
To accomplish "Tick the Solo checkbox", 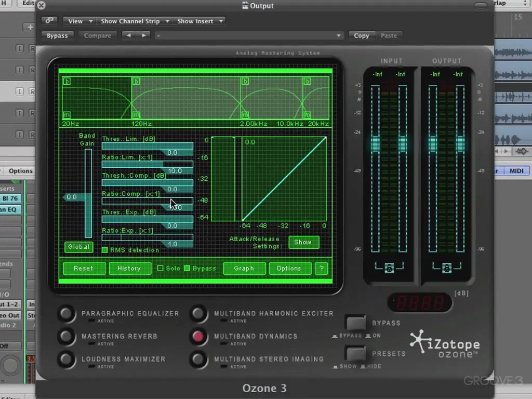I will [x=160, y=269].
